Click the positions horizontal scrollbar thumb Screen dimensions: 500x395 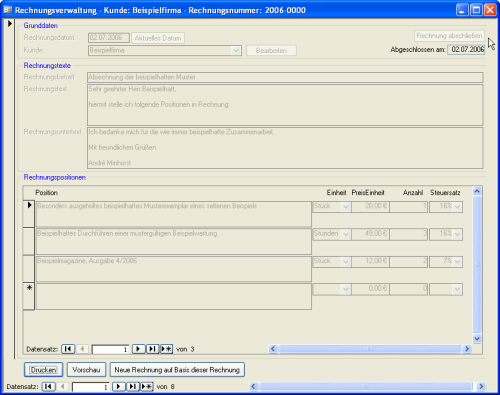pyautogui.click(x=369, y=349)
